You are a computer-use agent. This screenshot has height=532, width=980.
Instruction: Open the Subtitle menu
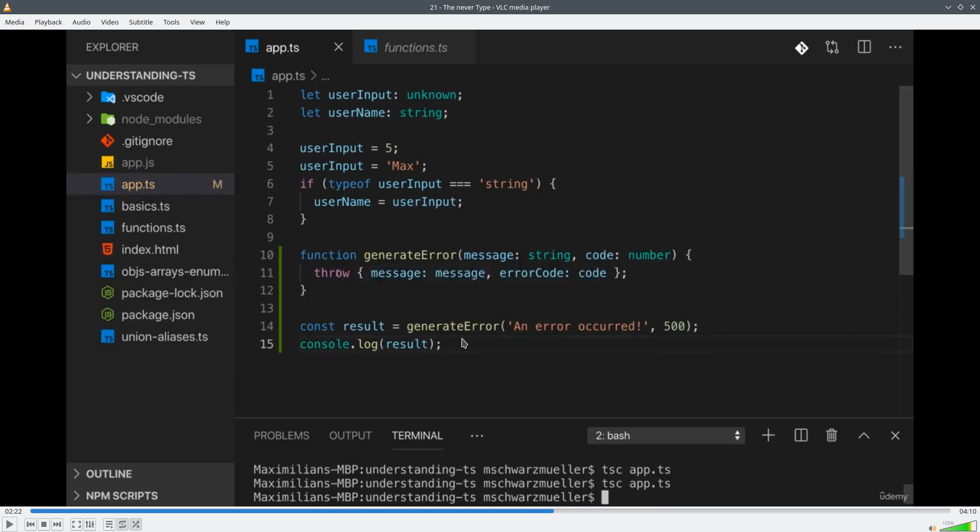[x=141, y=22]
